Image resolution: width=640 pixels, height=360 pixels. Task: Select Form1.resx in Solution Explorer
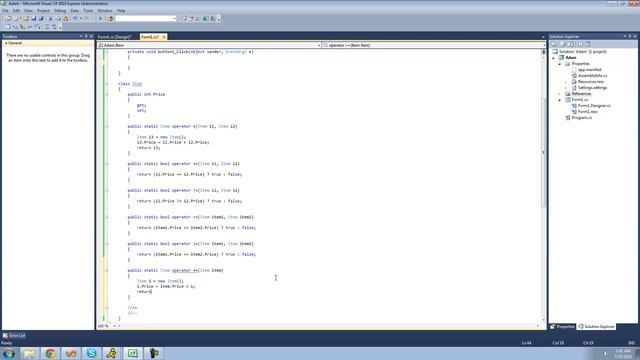[588, 111]
